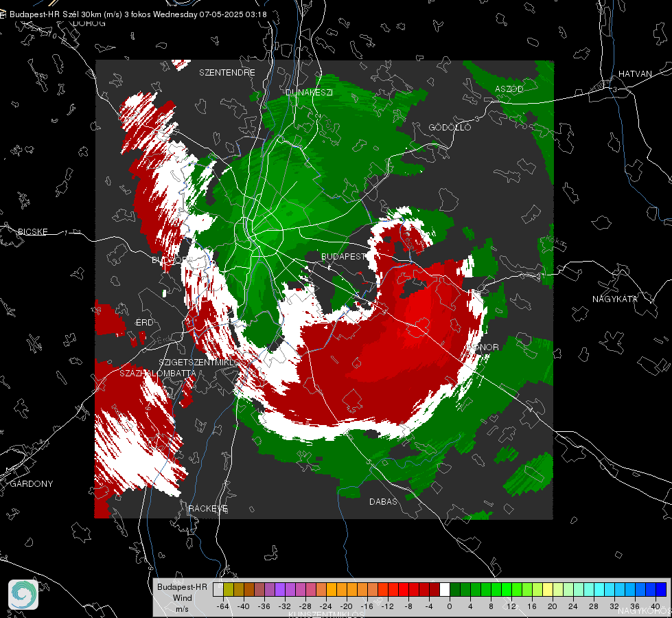Click the ÉRD map label
672x618 pixels.
pos(144,323)
